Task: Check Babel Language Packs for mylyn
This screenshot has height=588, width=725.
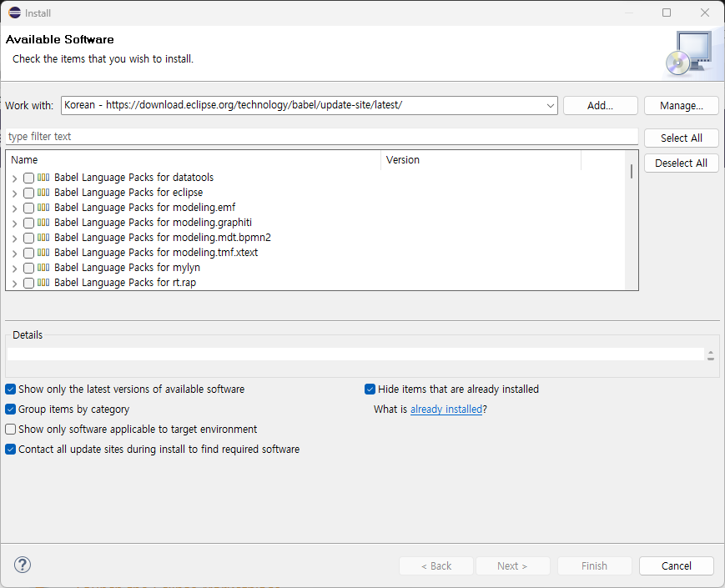Action: click(28, 268)
